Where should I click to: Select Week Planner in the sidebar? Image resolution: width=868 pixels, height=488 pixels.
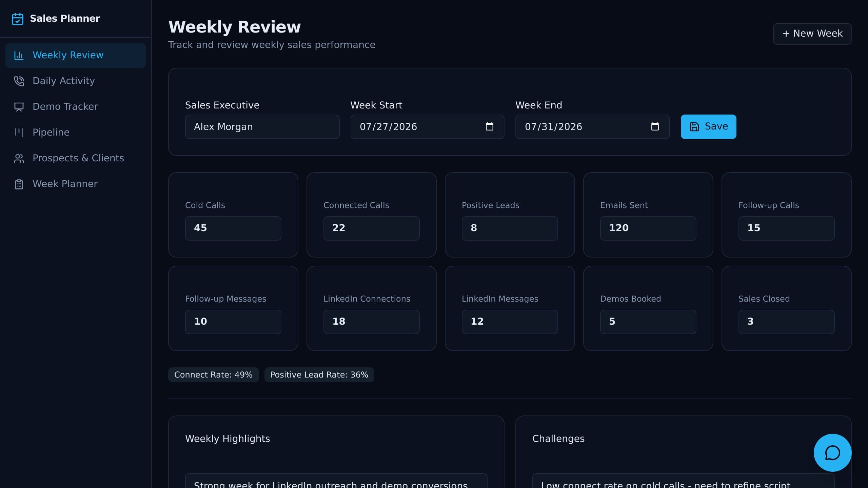(76, 184)
